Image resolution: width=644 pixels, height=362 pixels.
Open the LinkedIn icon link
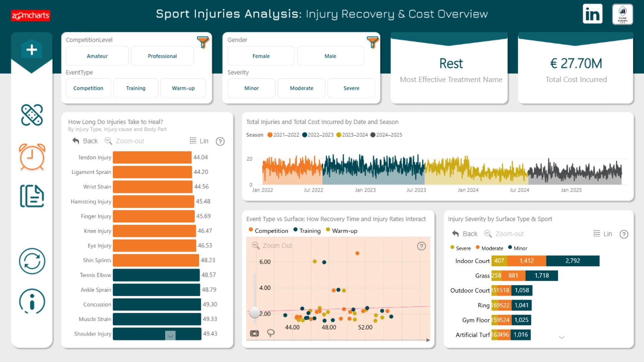(x=592, y=14)
